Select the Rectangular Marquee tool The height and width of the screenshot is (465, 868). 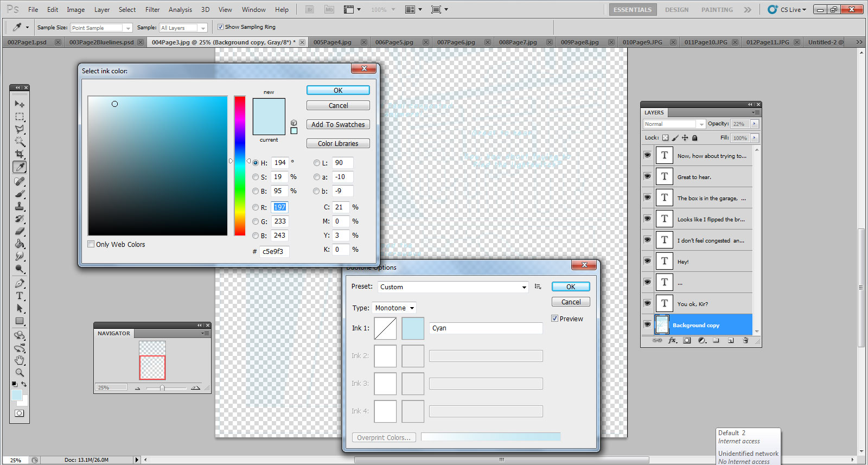click(x=20, y=117)
